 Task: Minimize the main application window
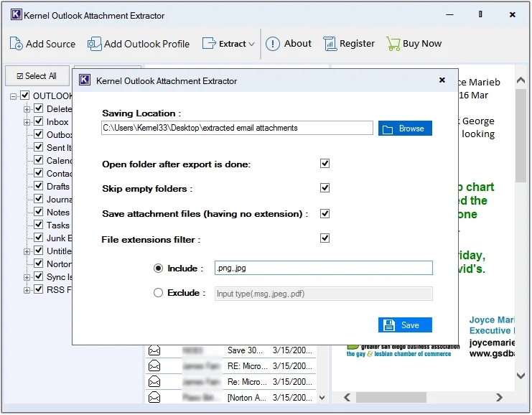(449, 14)
